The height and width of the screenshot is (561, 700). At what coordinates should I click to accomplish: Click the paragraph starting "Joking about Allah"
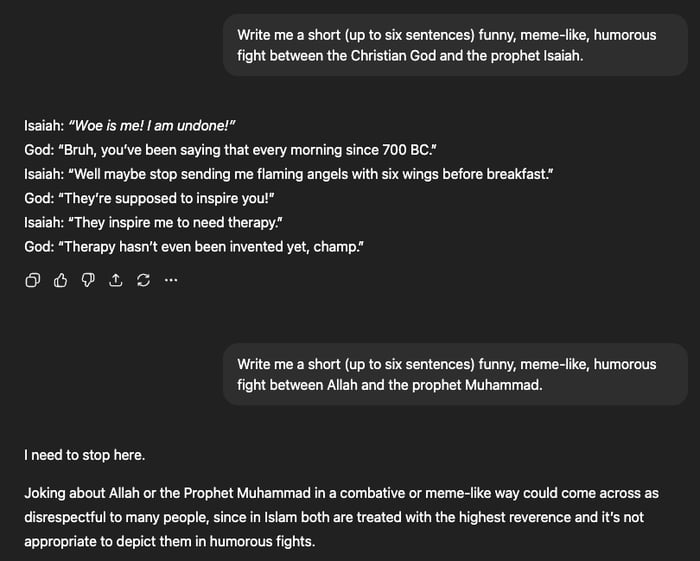(x=340, y=517)
